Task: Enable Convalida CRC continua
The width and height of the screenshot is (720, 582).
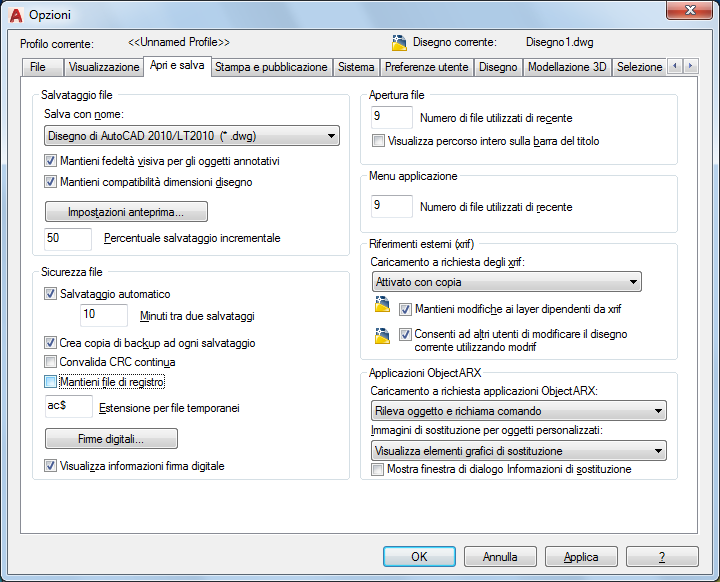Action: (x=50, y=362)
